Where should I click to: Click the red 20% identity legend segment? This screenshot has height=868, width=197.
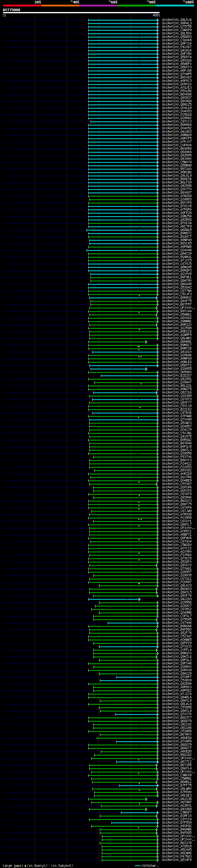point(22,6)
